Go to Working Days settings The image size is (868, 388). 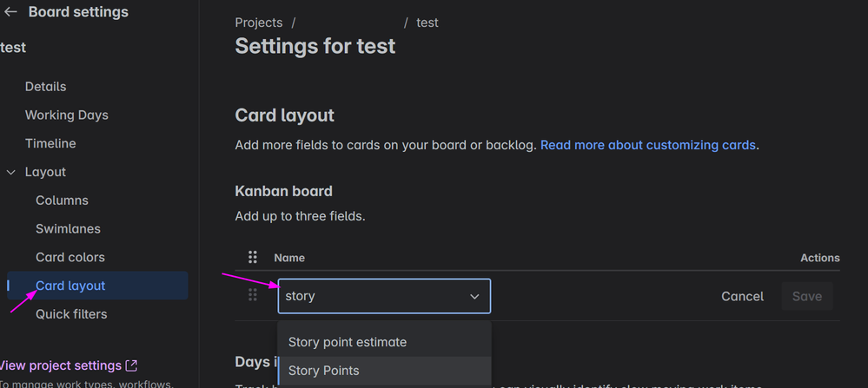[x=66, y=115]
